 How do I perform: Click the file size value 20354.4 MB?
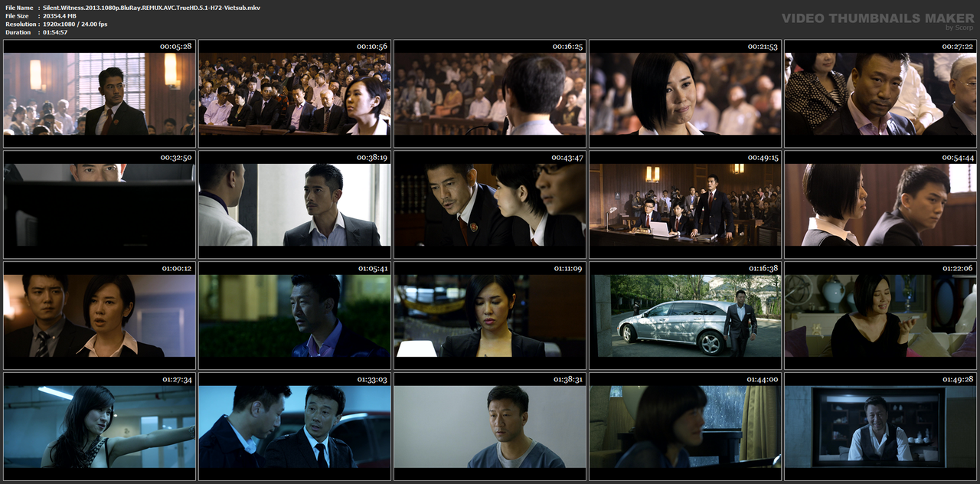pos(60,16)
